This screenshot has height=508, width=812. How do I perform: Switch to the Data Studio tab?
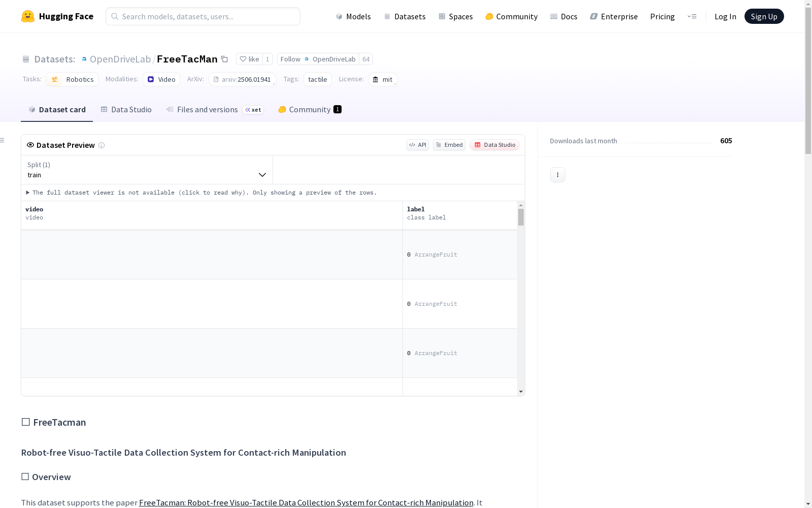click(x=126, y=110)
